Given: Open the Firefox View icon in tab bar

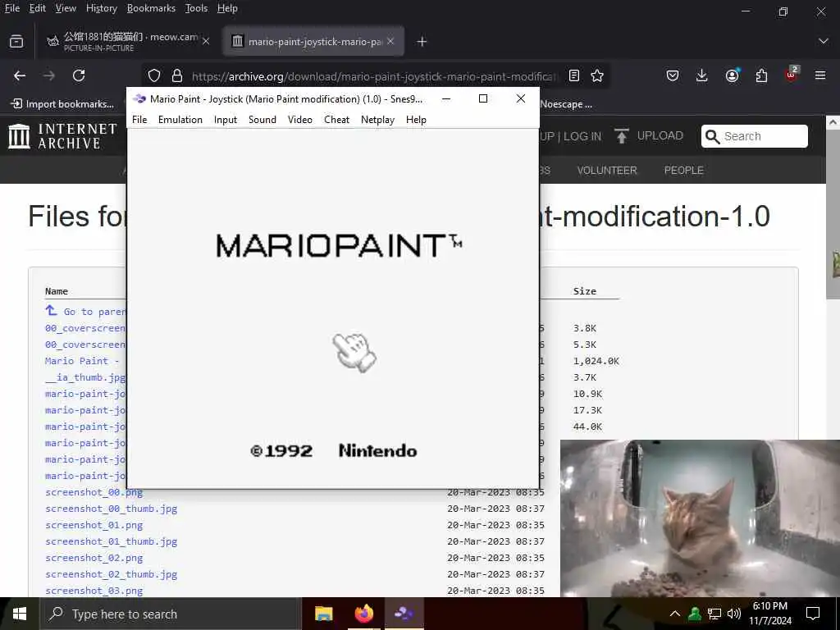Looking at the screenshot, I should click(16, 41).
